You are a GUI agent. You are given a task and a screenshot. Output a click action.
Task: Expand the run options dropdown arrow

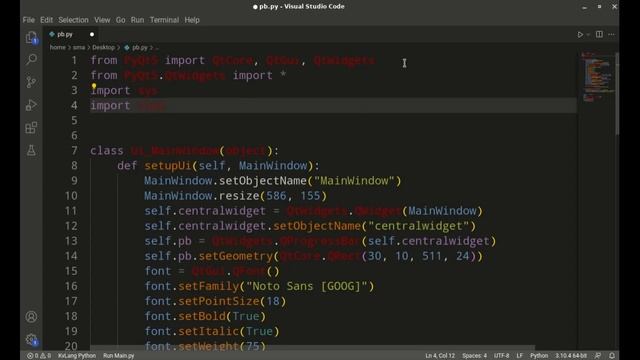click(x=588, y=35)
